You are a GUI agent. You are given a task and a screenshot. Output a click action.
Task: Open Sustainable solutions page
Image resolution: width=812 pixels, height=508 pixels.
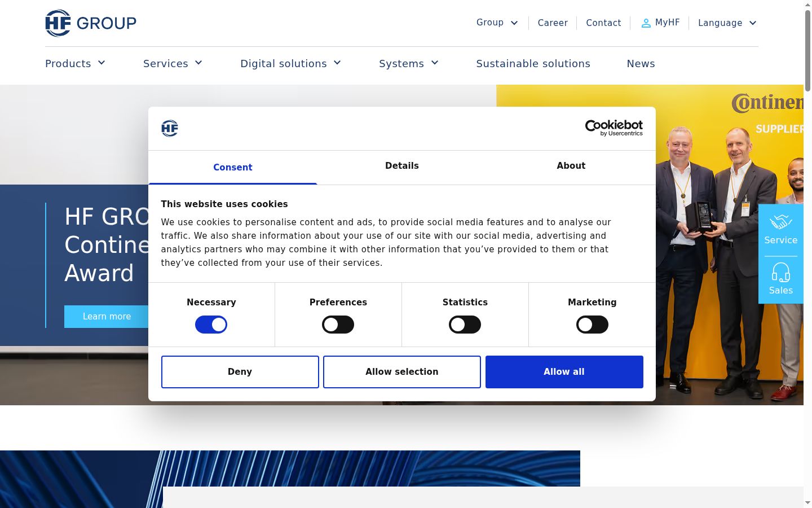pos(533,64)
